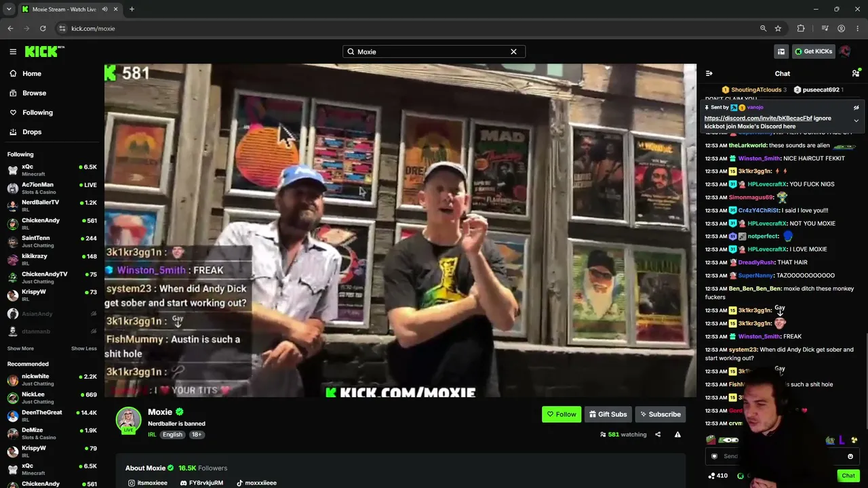View top gifter ShoutingATclouds
This screenshot has height=488, width=868.
pyautogui.click(x=754, y=89)
